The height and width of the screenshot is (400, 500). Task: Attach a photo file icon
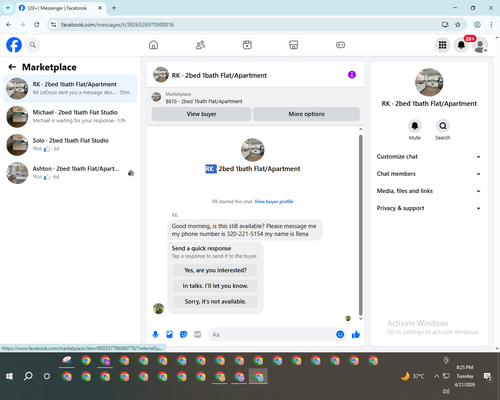click(x=169, y=334)
